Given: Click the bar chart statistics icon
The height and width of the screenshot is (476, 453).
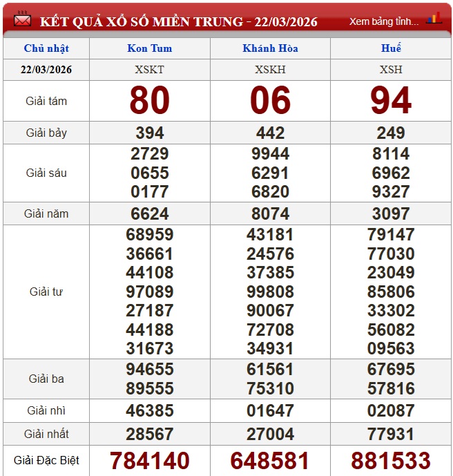Looking at the screenshot, I should 434,19.
